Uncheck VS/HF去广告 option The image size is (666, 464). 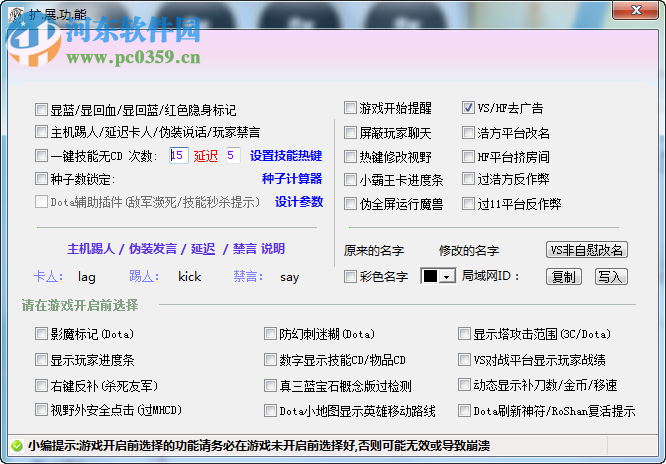(468, 108)
